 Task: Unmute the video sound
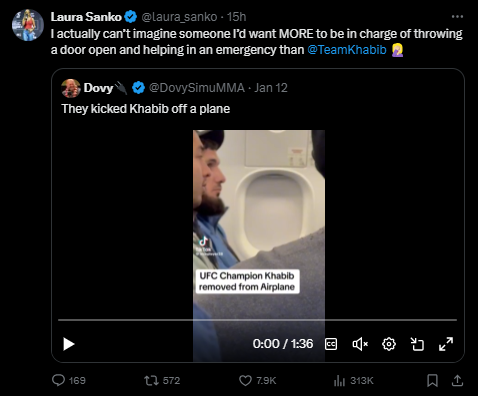coord(360,344)
